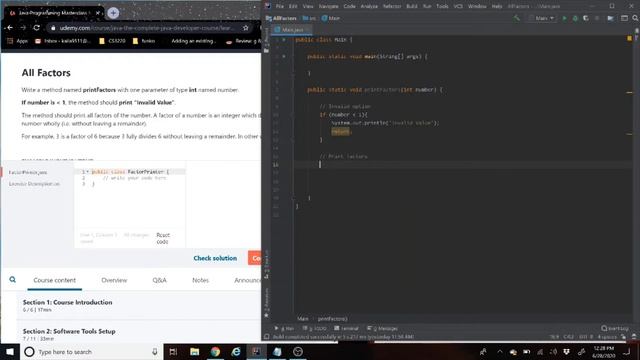Image resolution: width=640 pixels, height=360 pixels.
Task: Click the src folder breadcrumb
Action: (x=309, y=18)
